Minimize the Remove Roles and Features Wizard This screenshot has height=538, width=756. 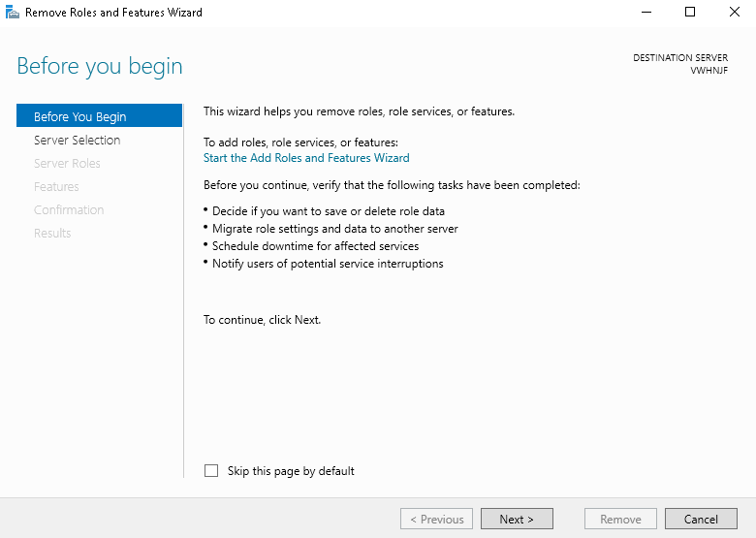click(646, 13)
